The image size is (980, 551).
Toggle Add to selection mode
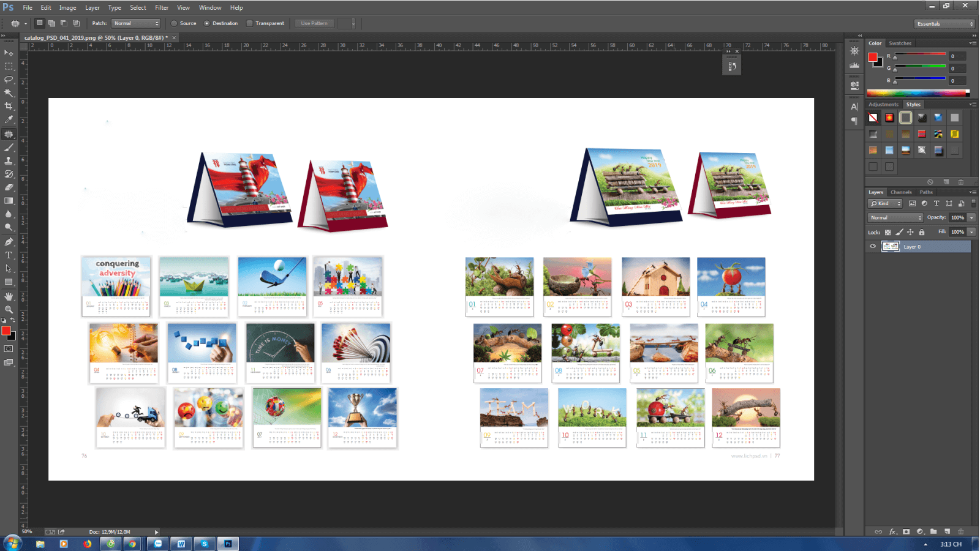coord(52,23)
